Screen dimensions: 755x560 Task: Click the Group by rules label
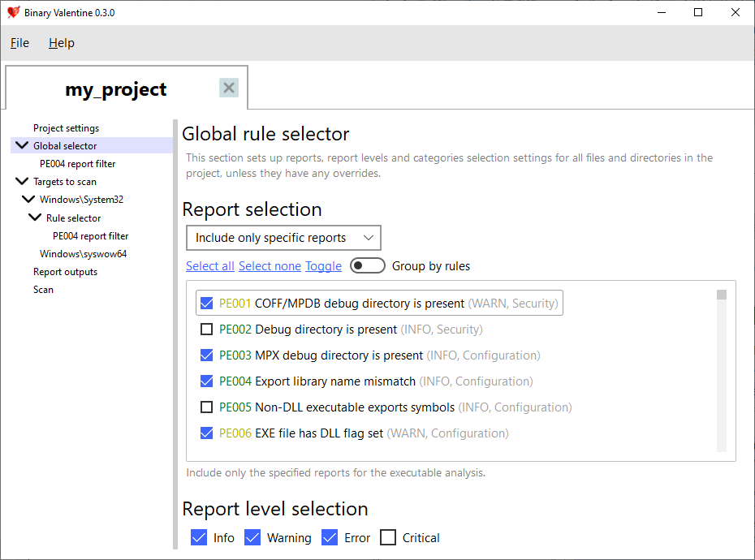(431, 265)
